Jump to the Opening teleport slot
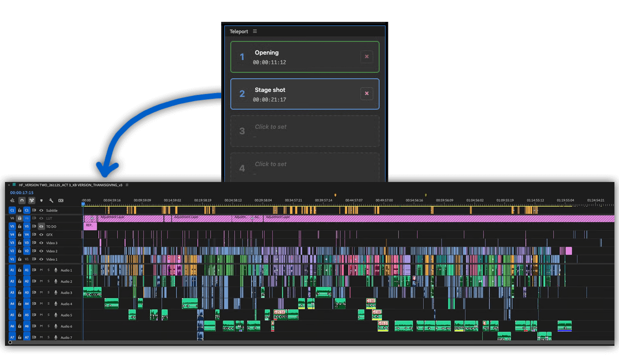 coord(296,57)
